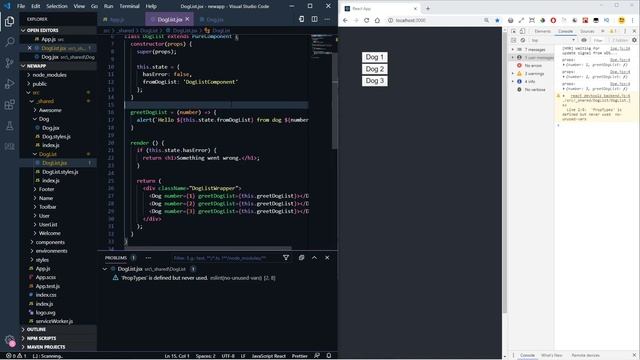The image size is (640, 360).
Task: Switch to the App.js editor tab
Action: (x=117, y=20)
